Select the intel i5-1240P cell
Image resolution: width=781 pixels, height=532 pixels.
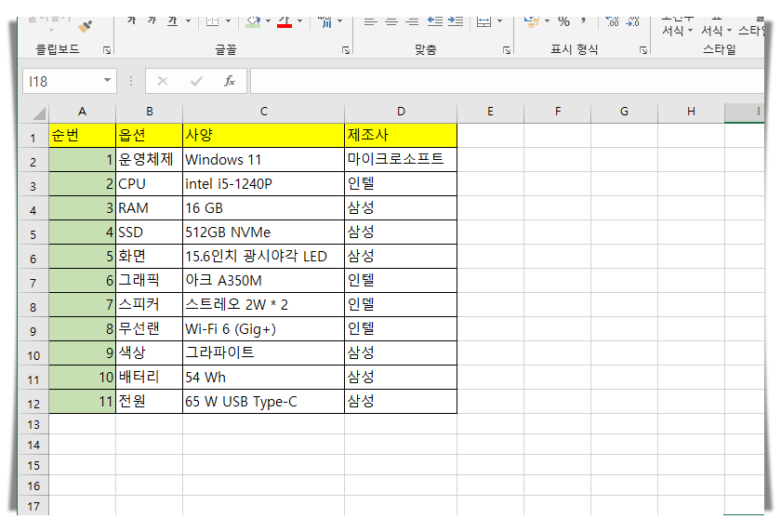pyautogui.click(x=263, y=184)
